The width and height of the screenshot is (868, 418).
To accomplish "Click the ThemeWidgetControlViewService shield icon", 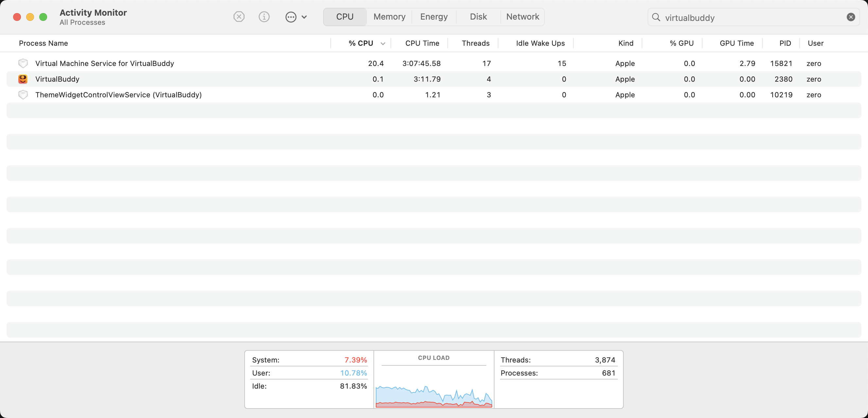I will coord(23,95).
